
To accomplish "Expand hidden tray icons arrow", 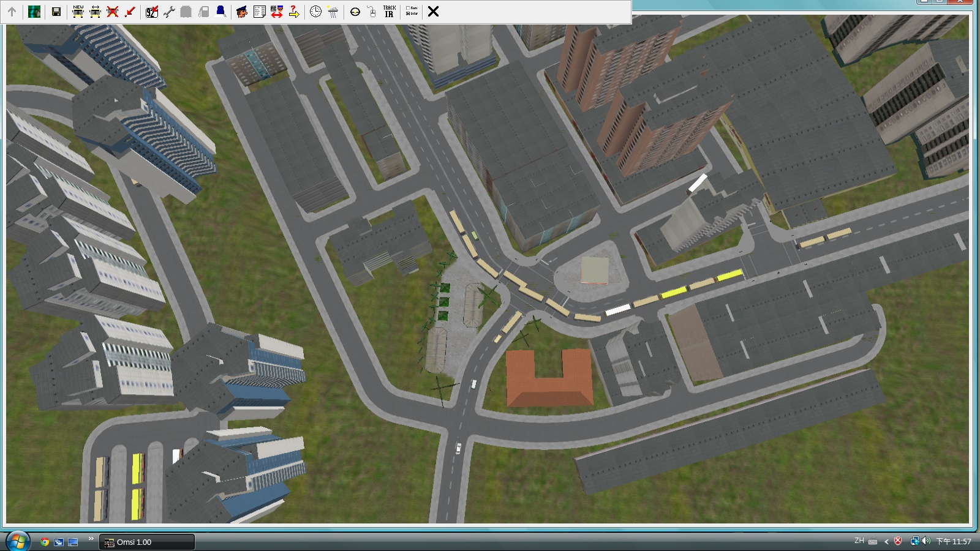I will point(886,541).
